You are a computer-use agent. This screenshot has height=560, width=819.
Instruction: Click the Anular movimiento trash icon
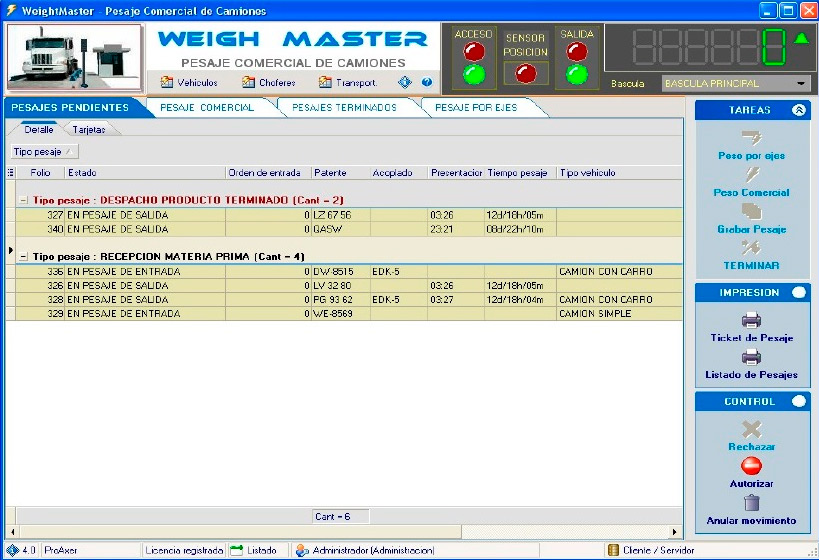tap(751, 503)
